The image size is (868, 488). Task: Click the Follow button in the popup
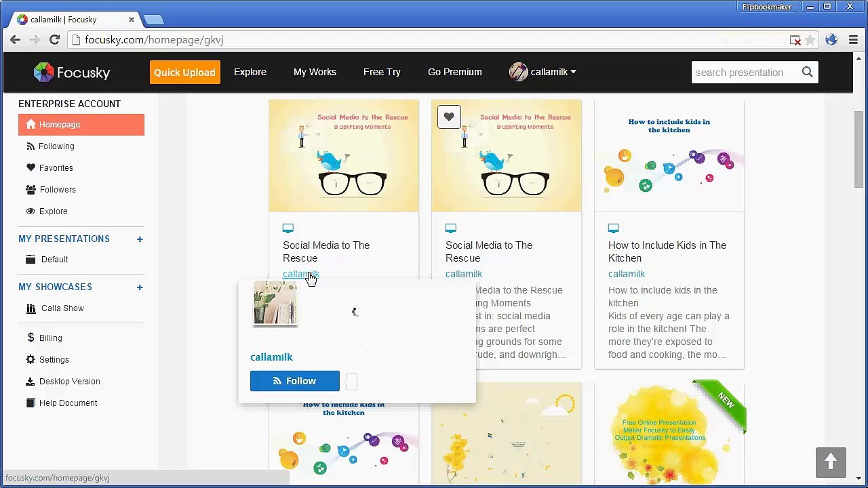tap(295, 381)
